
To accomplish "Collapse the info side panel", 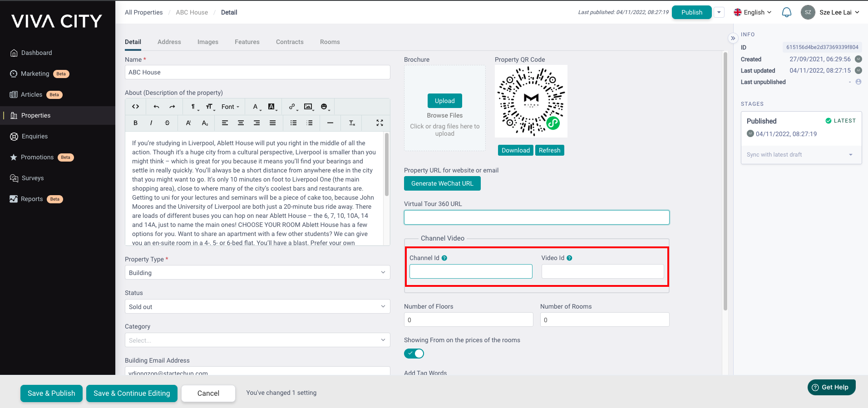I will pyautogui.click(x=733, y=38).
